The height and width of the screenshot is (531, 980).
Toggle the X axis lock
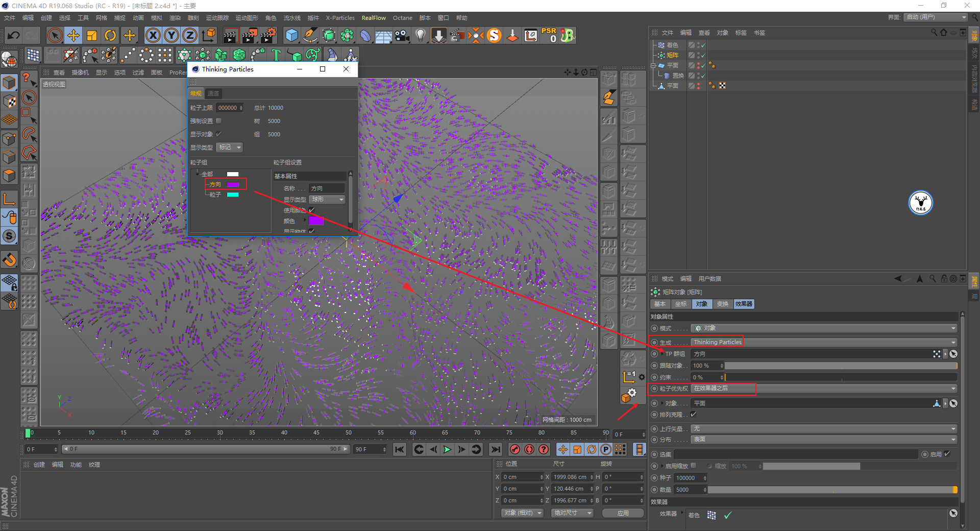[x=153, y=35]
